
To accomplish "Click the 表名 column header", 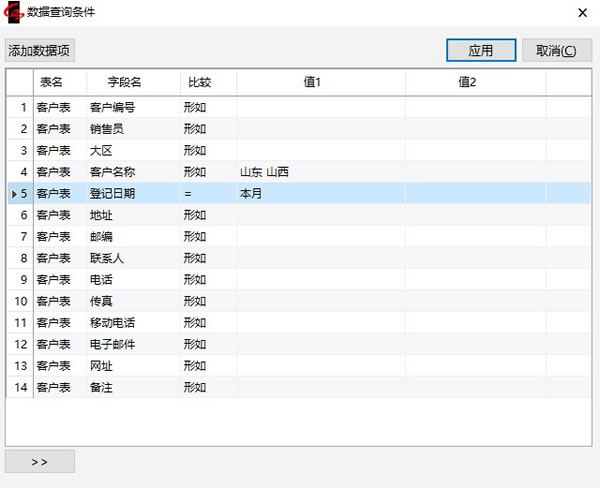I will 51,82.
